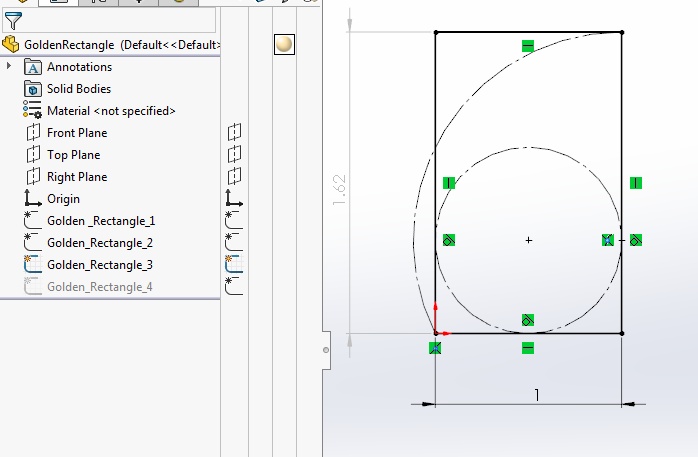Image resolution: width=698 pixels, height=457 pixels.
Task: Select Material <not specified> entry
Action: click(111, 111)
